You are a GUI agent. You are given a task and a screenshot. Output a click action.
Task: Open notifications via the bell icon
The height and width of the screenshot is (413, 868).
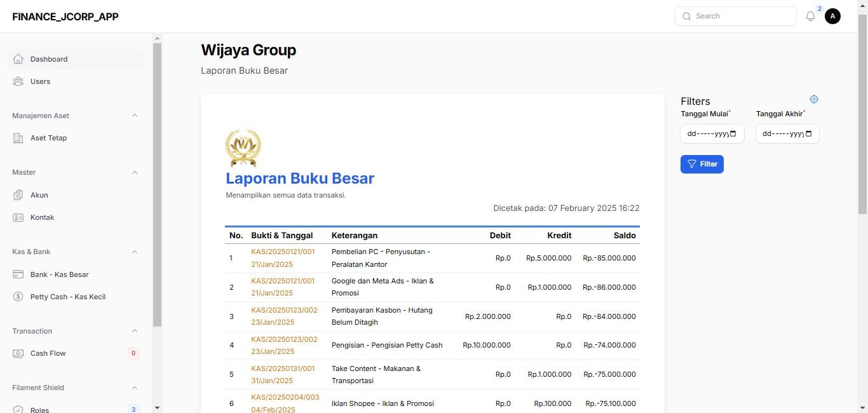(x=810, y=16)
